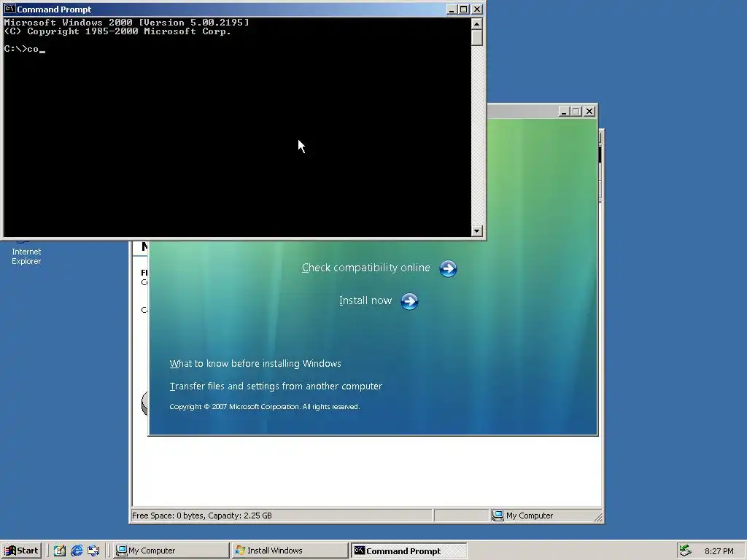This screenshot has height=560, width=747.
Task: Launch Outlook Express from quick launch
Action: [94, 551]
